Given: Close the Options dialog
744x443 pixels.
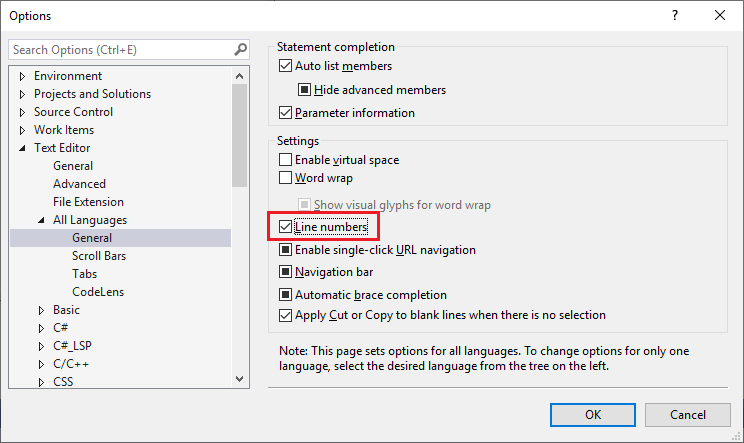Looking at the screenshot, I should point(720,15).
